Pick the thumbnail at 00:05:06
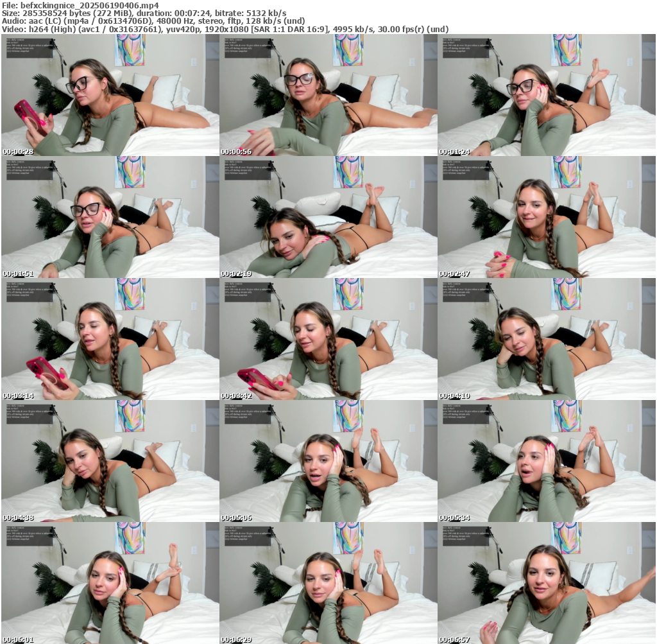The width and height of the screenshot is (657, 644). 328,461
